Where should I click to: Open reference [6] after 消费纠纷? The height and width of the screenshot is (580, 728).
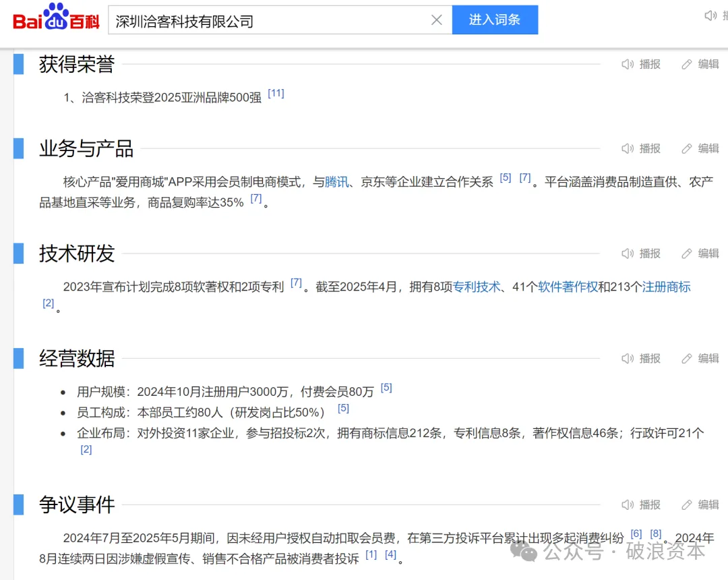[x=636, y=534]
